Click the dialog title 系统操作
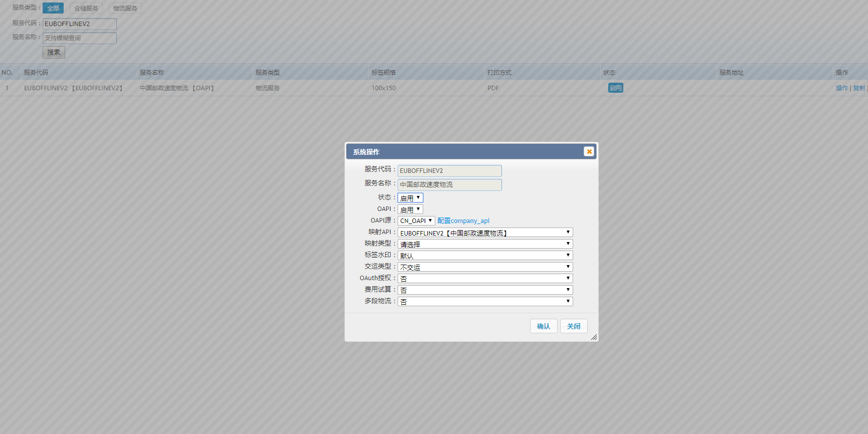The image size is (868, 434). [x=366, y=152]
